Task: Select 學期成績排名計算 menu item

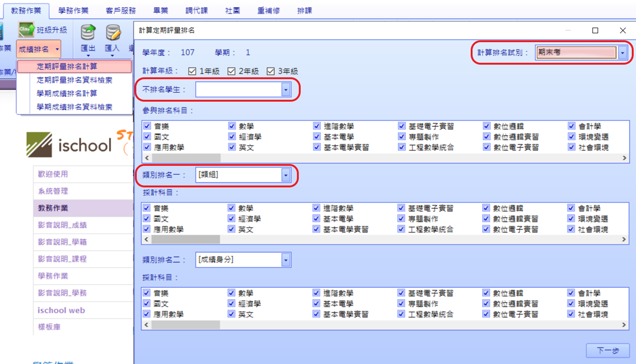Action: (x=67, y=93)
